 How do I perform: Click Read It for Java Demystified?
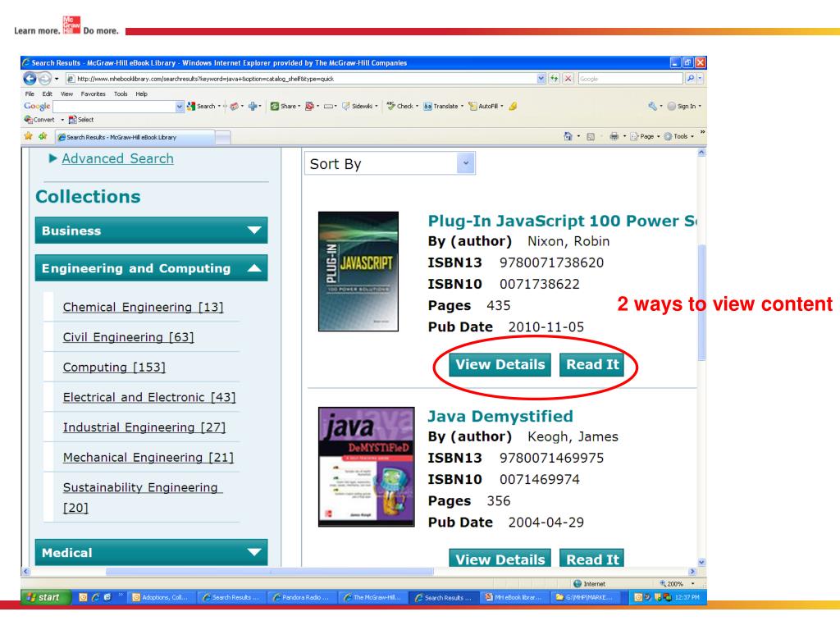tap(592, 558)
